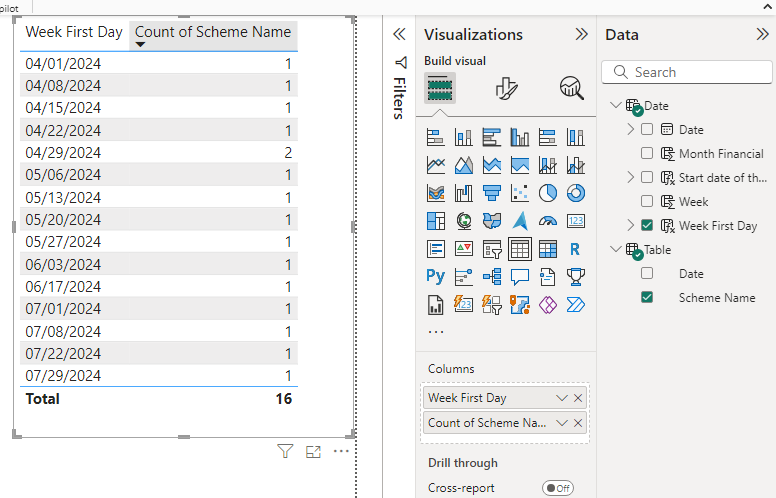Image resolution: width=776 pixels, height=498 pixels.
Task: Select the KPI visual
Action: (464, 249)
